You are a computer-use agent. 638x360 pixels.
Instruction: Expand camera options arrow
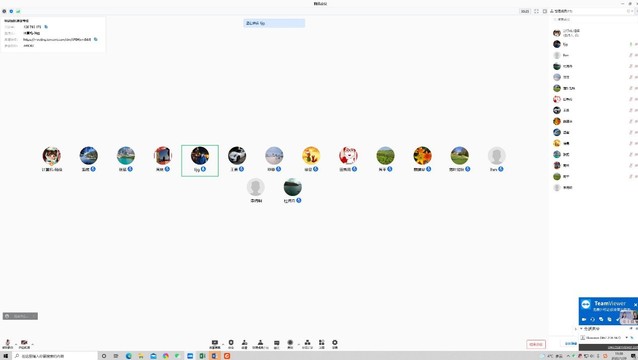33,345
